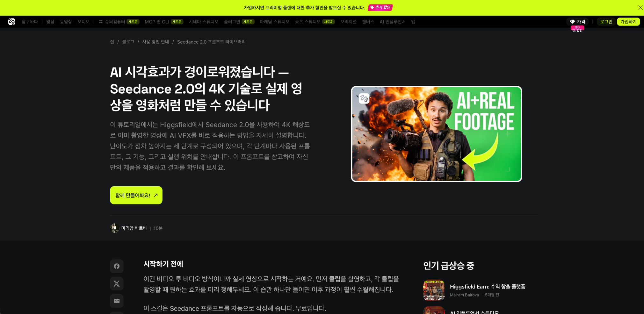Click the 함께 만들어봐요! button
The width and height of the screenshot is (644, 314).
[x=136, y=195]
